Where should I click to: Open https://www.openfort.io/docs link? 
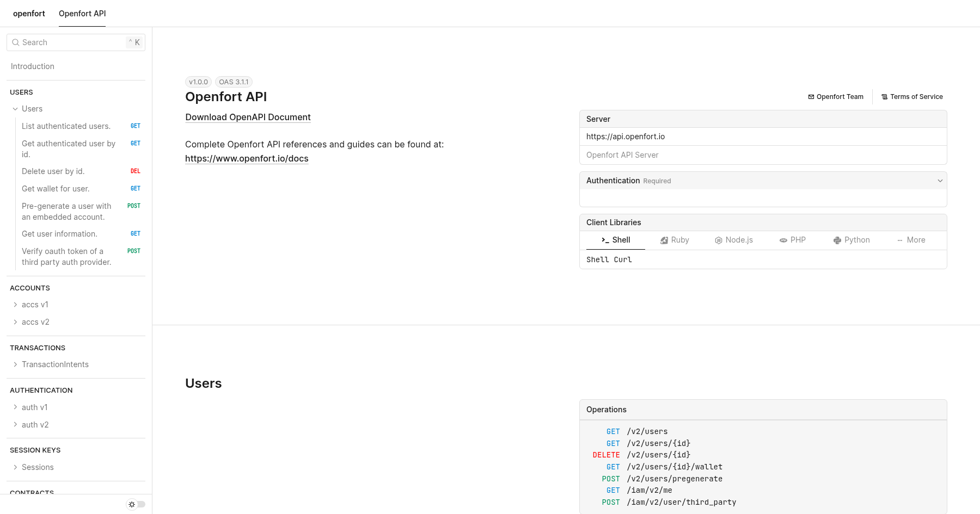click(x=247, y=159)
